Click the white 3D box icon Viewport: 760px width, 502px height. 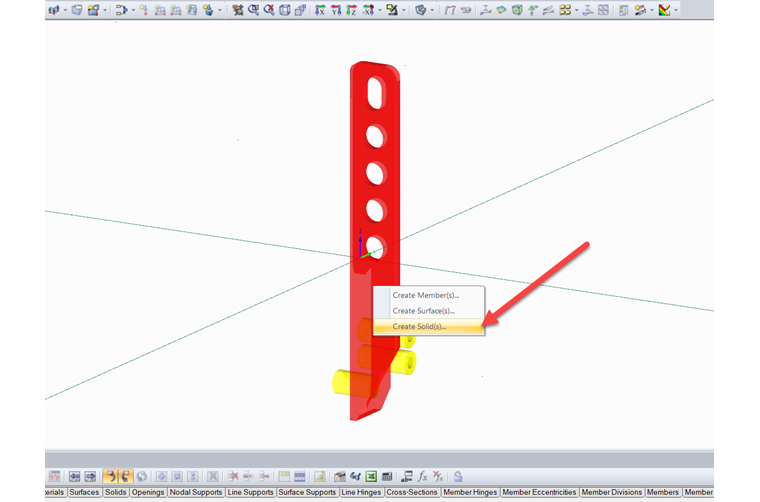(x=77, y=10)
